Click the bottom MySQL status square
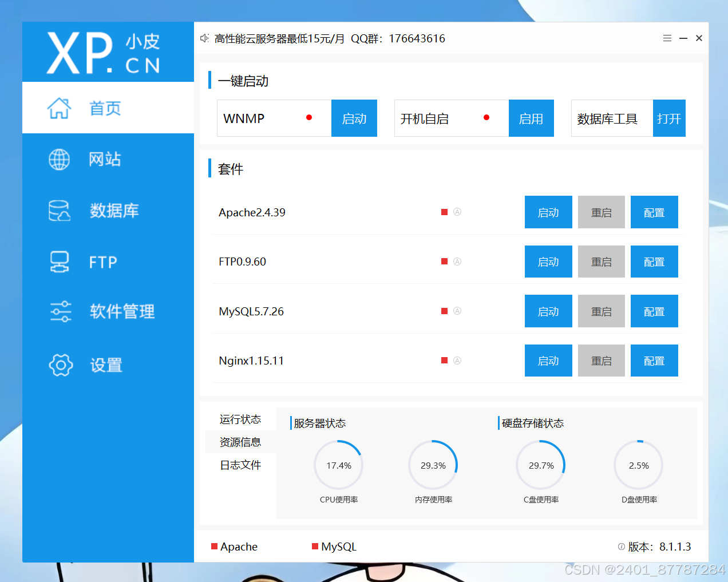The width and height of the screenshot is (728, 582). pos(315,547)
